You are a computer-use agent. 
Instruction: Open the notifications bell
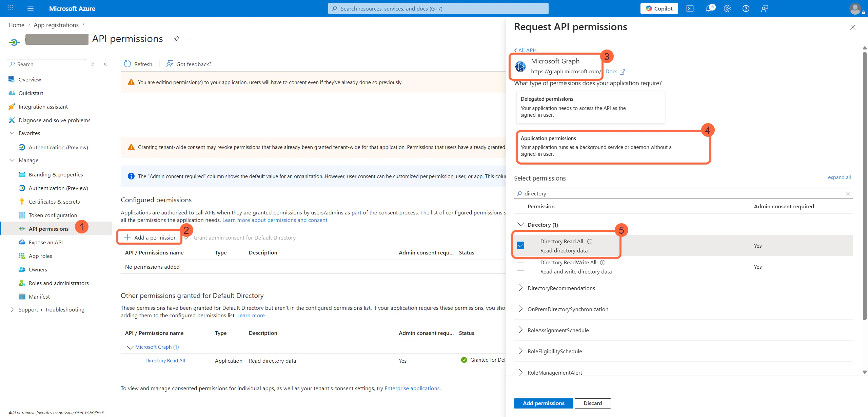pos(709,8)
